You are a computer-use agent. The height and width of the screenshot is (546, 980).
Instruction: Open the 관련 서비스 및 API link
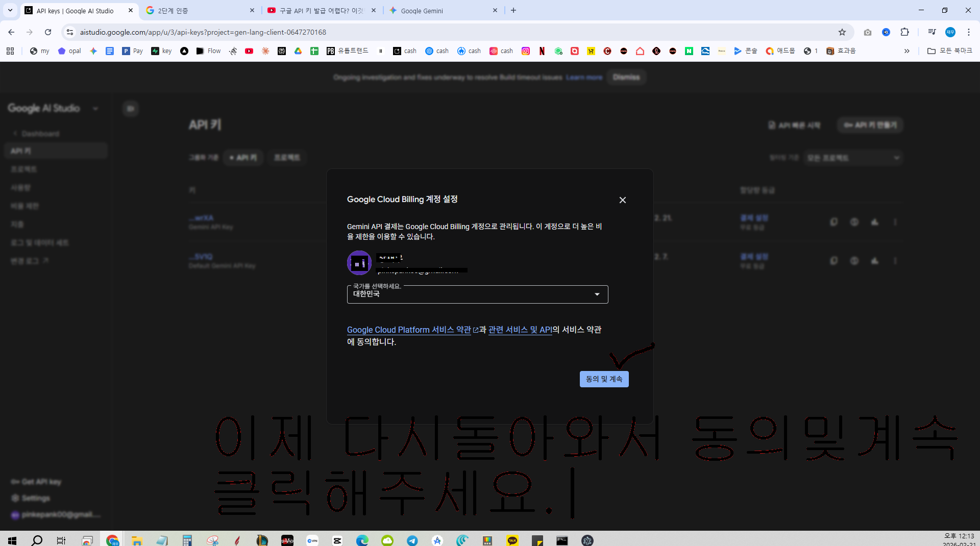tap(520, 330)
